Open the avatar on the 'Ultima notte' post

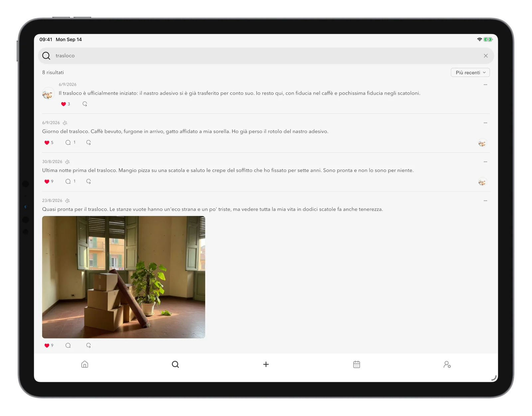pyautogui.click(x=482, y=182)
